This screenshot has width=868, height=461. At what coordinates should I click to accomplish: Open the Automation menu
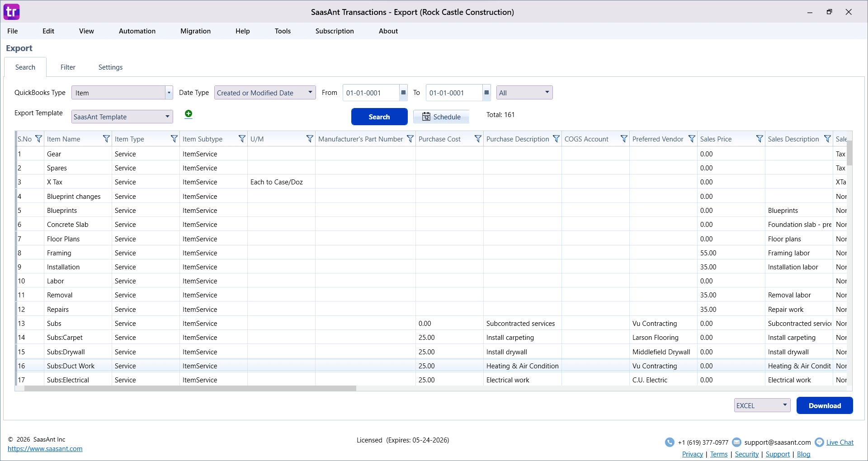tap(137, 31)
